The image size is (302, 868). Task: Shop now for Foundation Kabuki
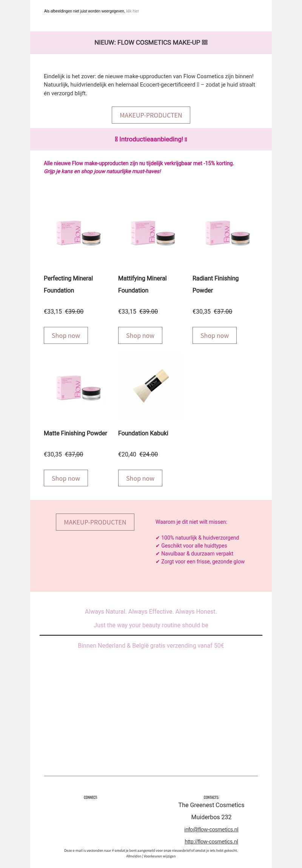point(140,478)
